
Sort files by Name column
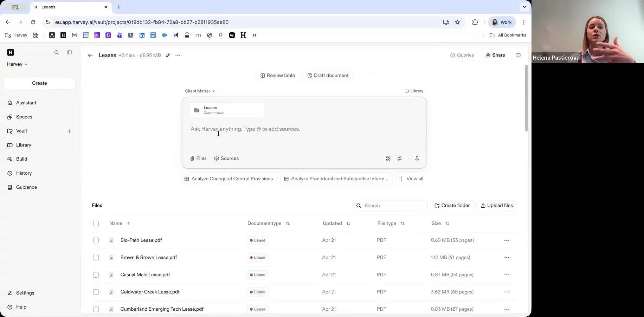[x=120, y=224]
